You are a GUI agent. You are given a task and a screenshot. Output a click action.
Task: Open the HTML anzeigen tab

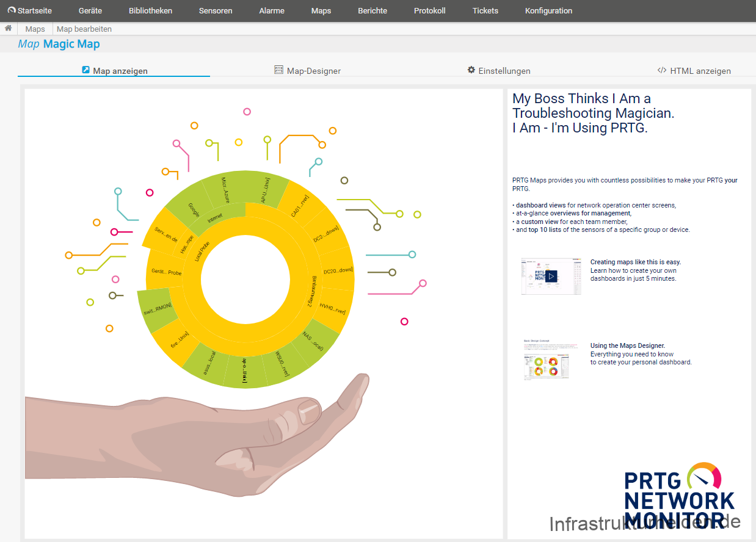click(694, 71)
